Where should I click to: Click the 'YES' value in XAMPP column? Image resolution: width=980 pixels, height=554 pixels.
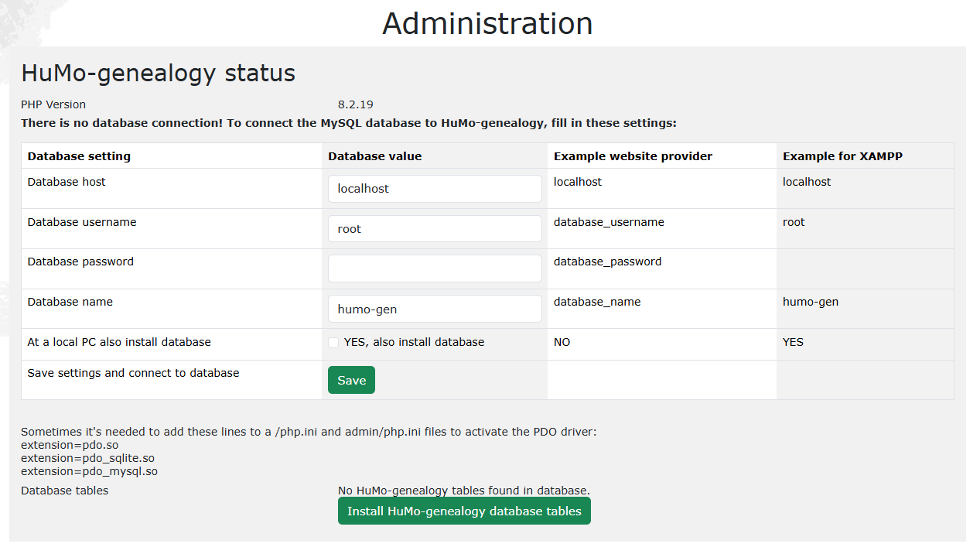click(x=793, y=342)
